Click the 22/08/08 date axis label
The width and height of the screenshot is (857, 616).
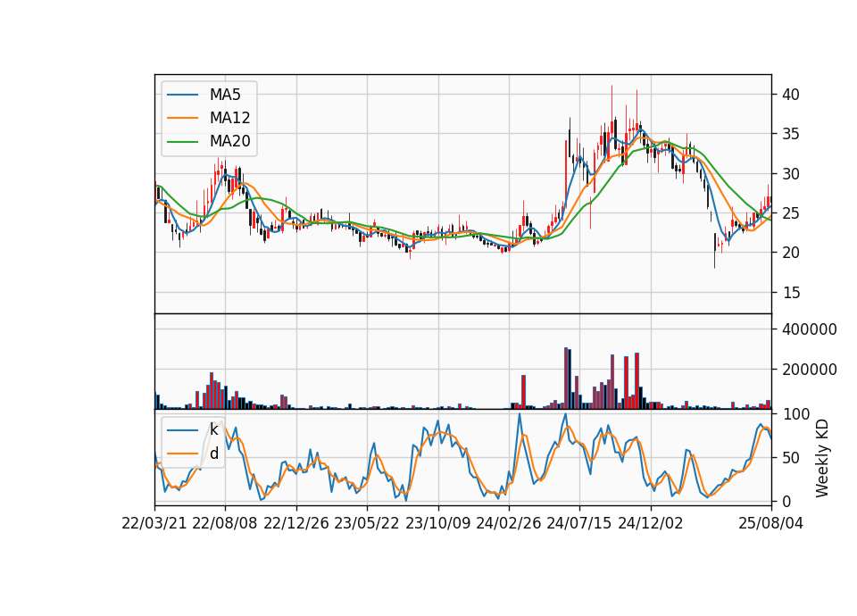(225, 524)
